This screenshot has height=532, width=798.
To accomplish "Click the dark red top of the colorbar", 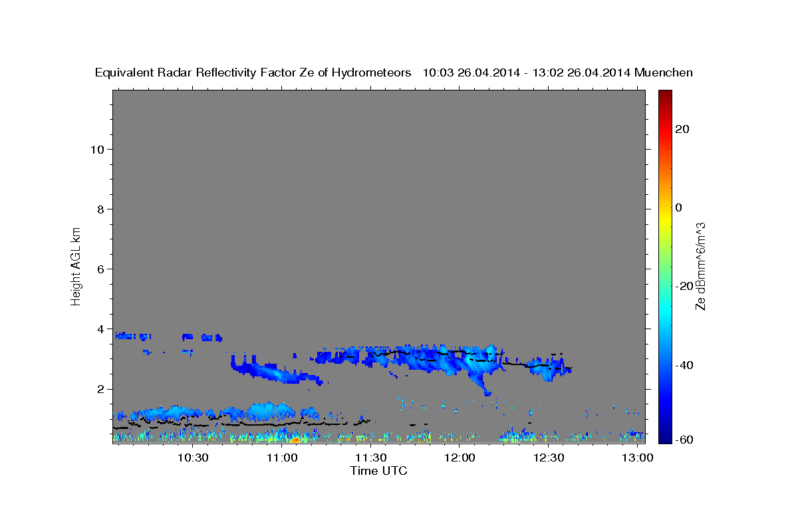I will [x=665, y=94].
